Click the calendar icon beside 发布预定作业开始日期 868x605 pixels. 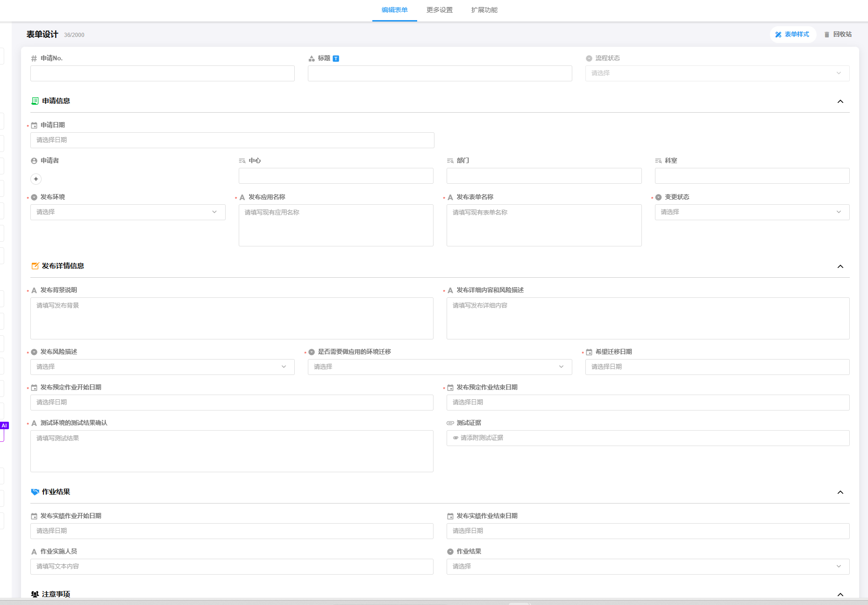coord(34,388)
